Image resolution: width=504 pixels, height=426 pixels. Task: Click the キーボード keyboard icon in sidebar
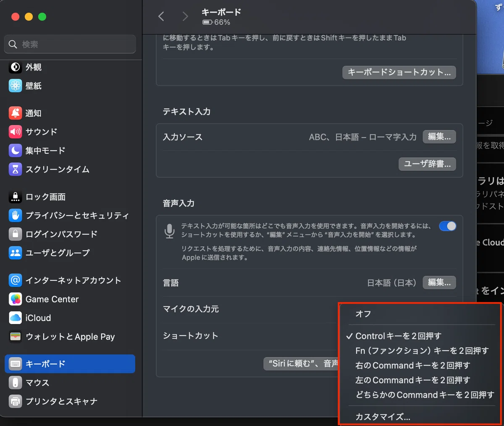(16, 364)
